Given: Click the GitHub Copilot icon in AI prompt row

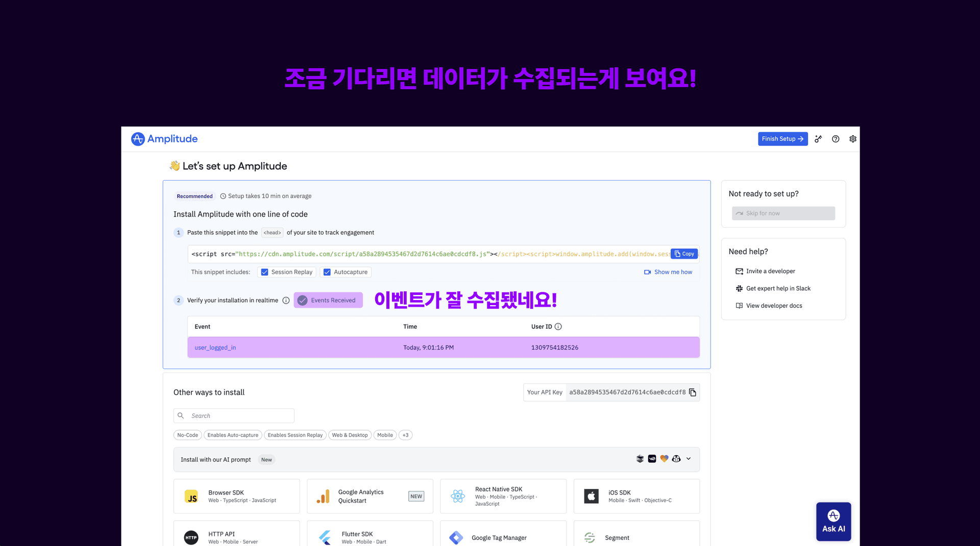Looking at the screenshot, I should 676,459.
